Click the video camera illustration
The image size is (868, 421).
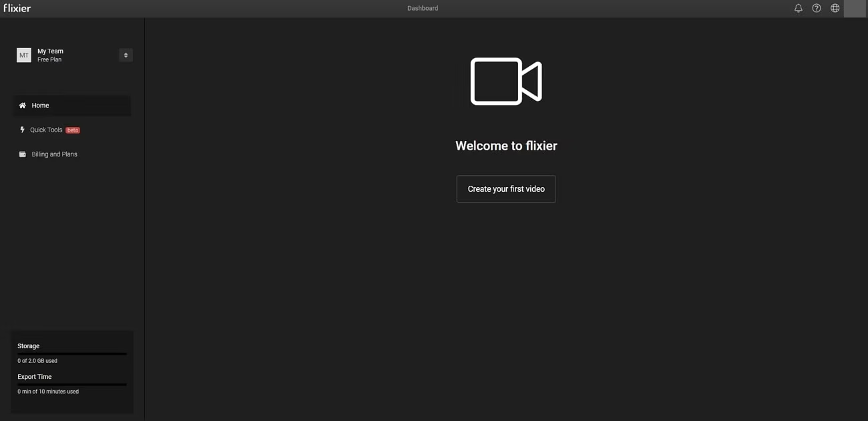point(505,80)
